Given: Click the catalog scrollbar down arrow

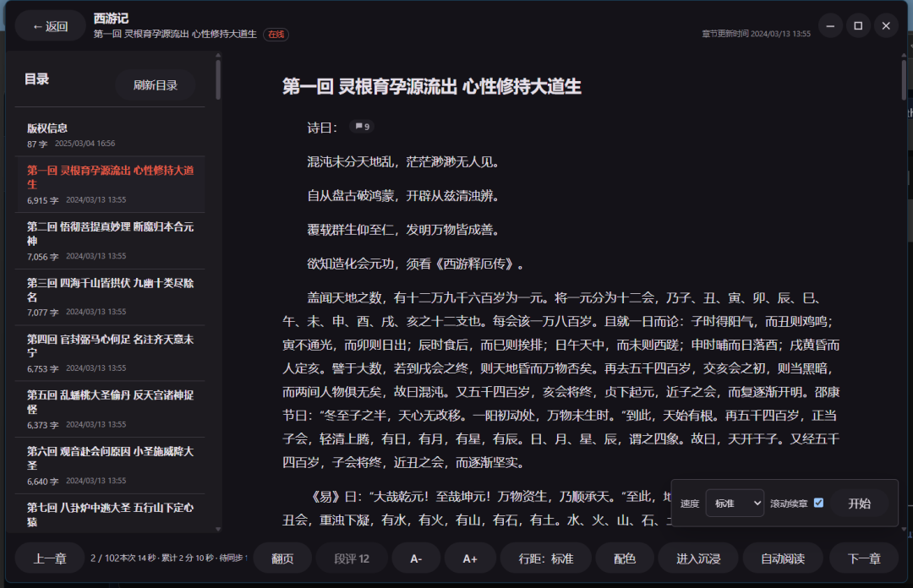Looking at the screenshot, I should 218,529.
